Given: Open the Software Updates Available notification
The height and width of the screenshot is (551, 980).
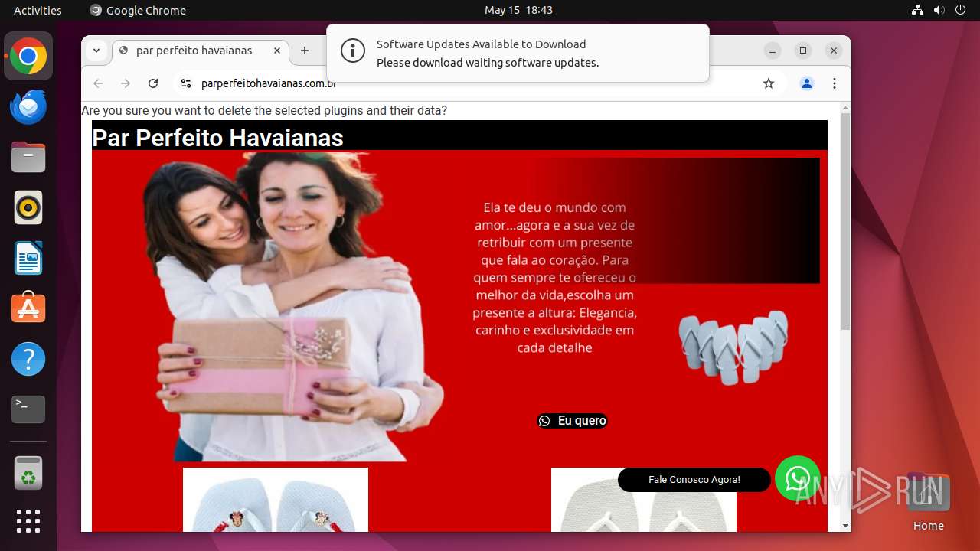Looking at the screenshot, I should [518, 54].
